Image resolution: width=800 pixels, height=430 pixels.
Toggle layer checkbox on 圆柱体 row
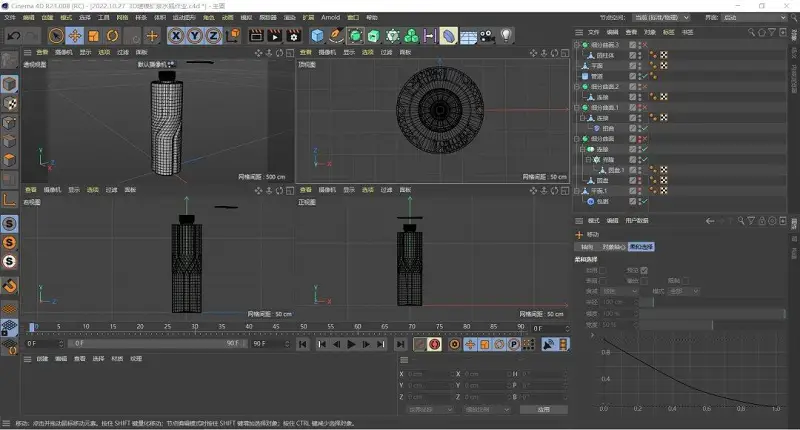[x=633, y=55]
